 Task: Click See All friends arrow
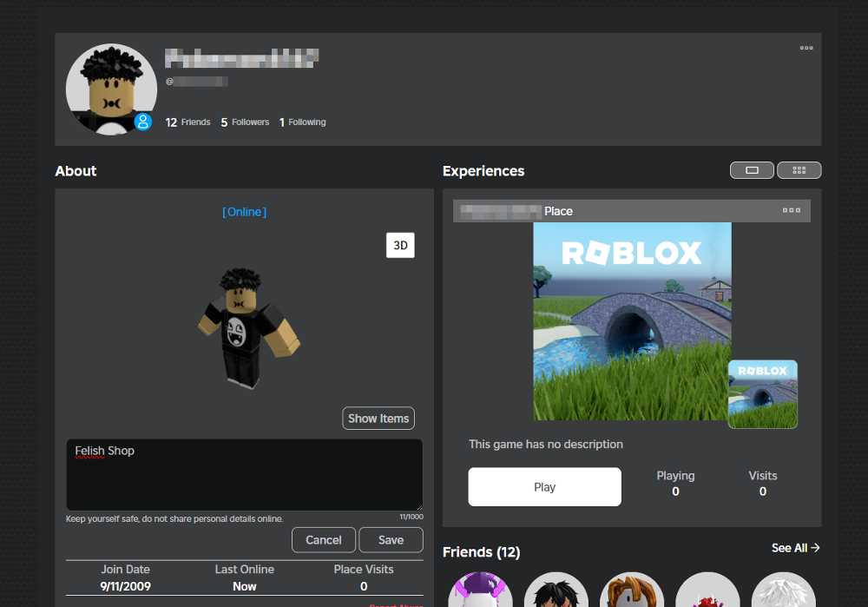(x=795, y=548)
